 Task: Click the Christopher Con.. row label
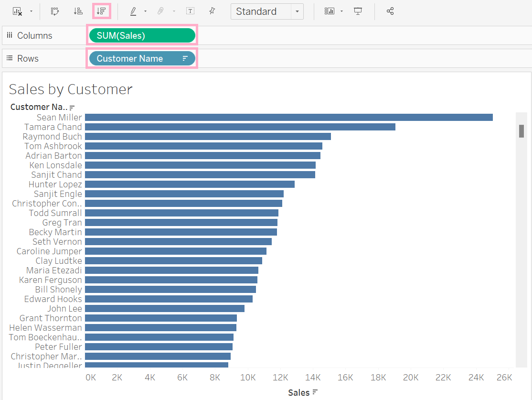[x=47, y=204]
